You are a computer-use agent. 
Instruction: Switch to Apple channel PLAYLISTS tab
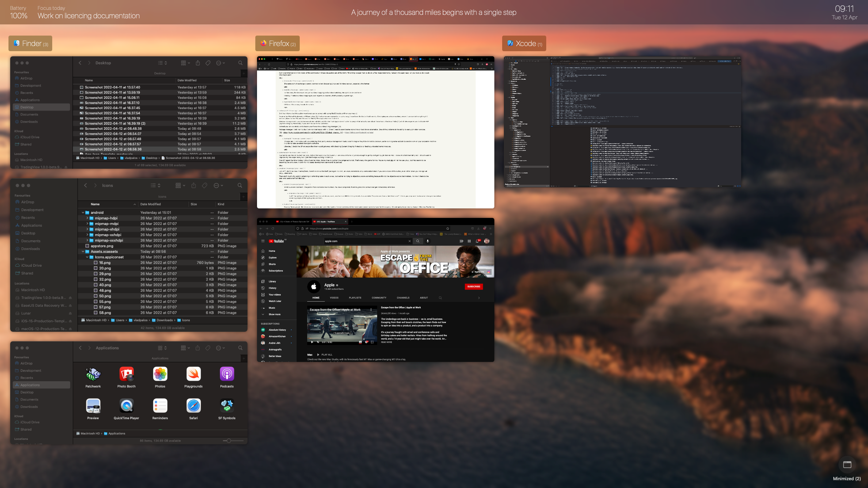point(355,298)
